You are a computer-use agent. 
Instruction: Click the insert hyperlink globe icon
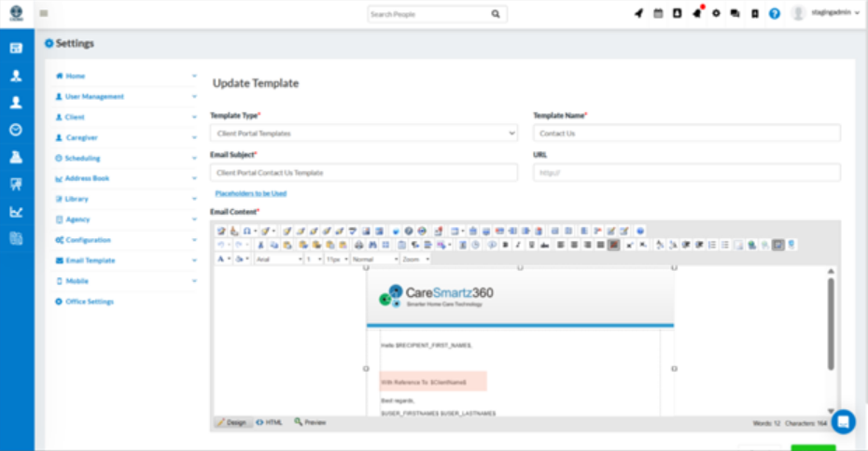coord(751,245)
